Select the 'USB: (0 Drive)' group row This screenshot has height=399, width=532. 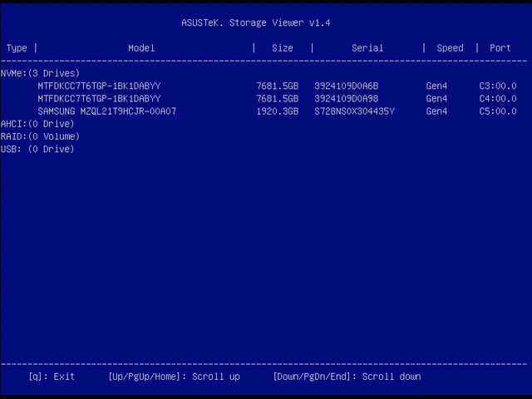(37, 149)
